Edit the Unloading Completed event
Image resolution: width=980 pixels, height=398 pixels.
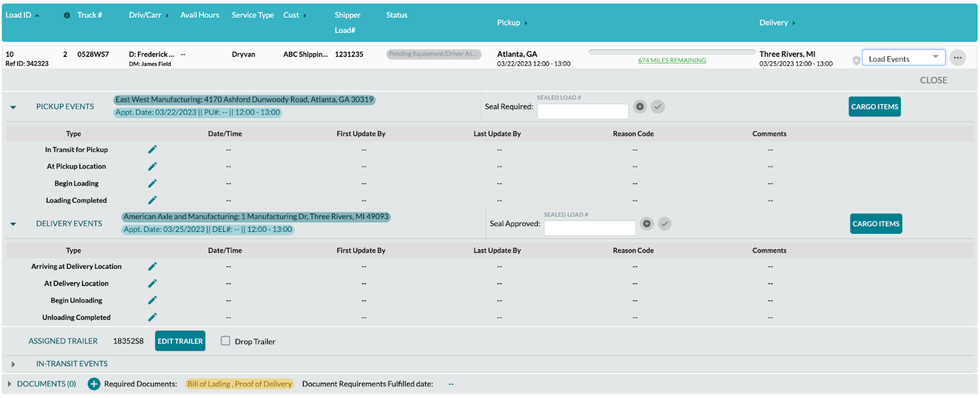(x=153, y=317)
